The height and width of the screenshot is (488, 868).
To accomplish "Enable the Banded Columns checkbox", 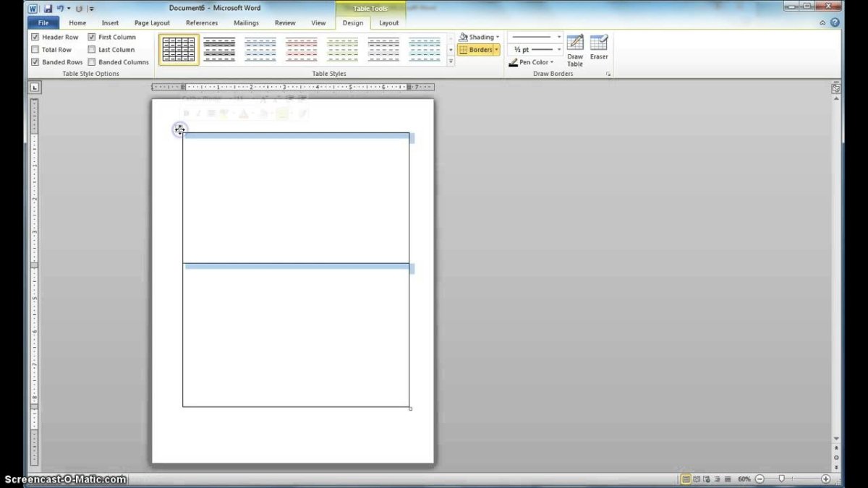I will pos(92,62).
